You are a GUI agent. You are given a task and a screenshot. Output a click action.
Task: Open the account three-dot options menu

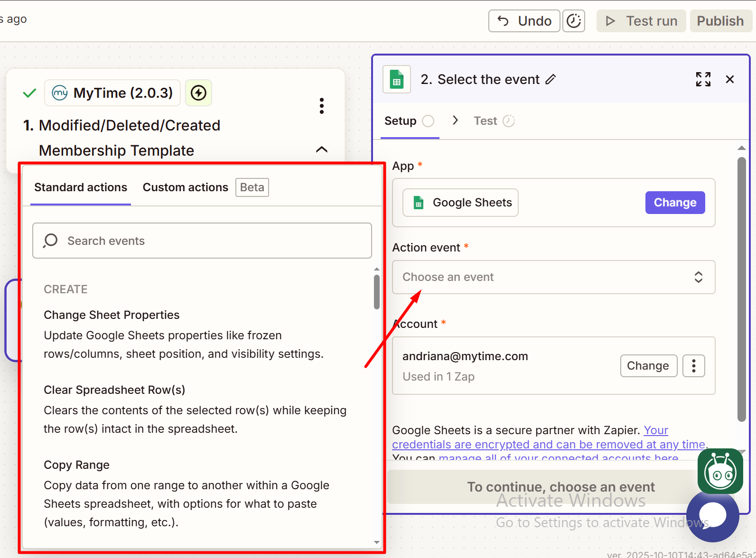point(694,366)
